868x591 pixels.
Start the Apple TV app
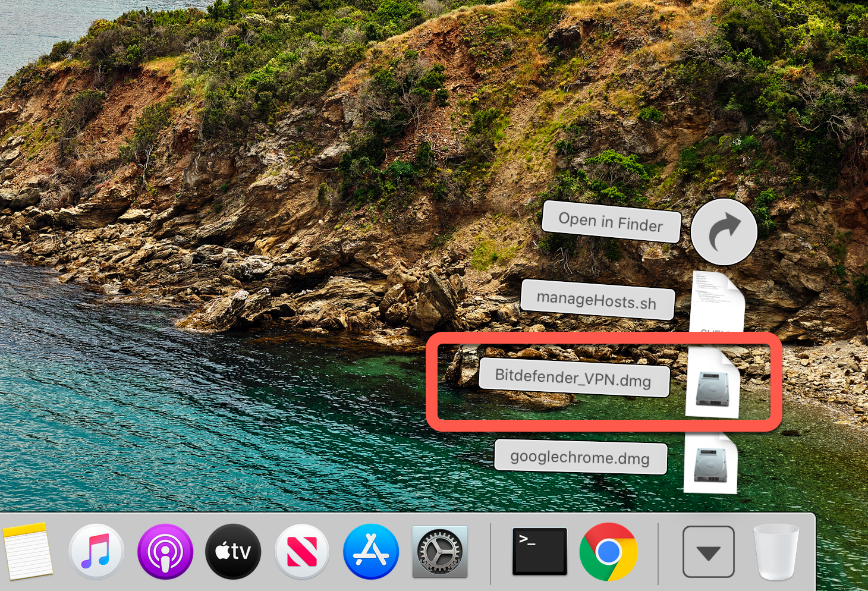point(233,552)
